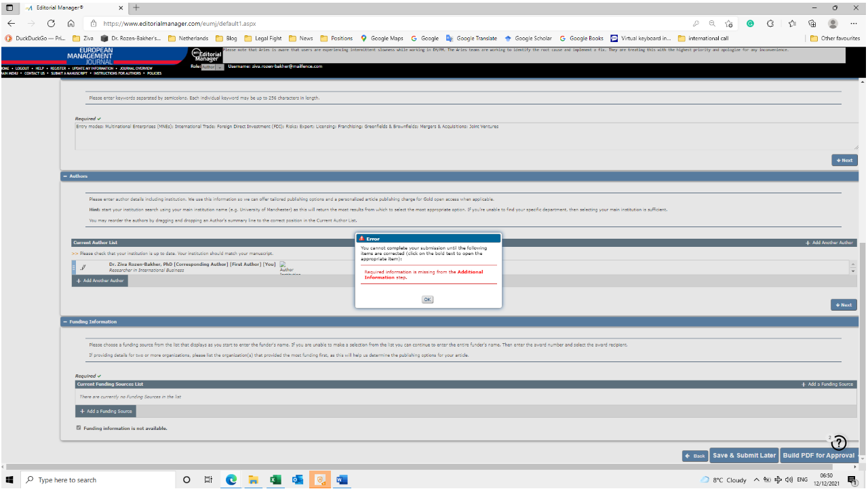Open the Google Translate bookmark
This screenshot has width=868, height=491.
click(x=471, y=39)
